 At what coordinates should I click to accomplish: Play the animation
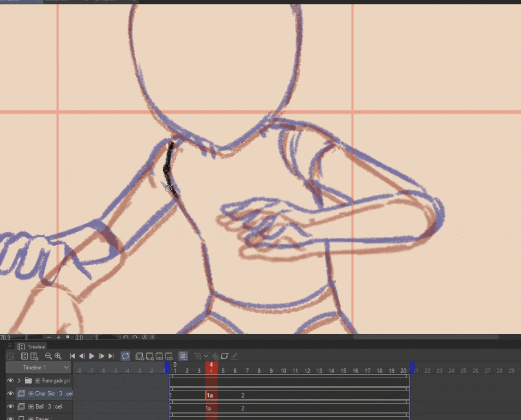(92, 356)
